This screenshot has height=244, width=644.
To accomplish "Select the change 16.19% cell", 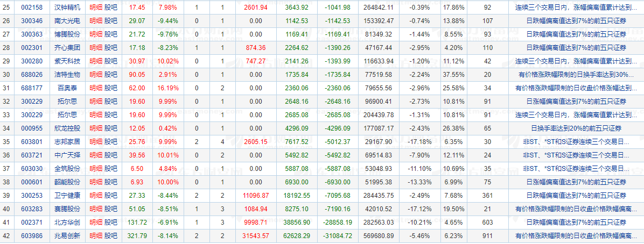I will [x=167, y=88].
